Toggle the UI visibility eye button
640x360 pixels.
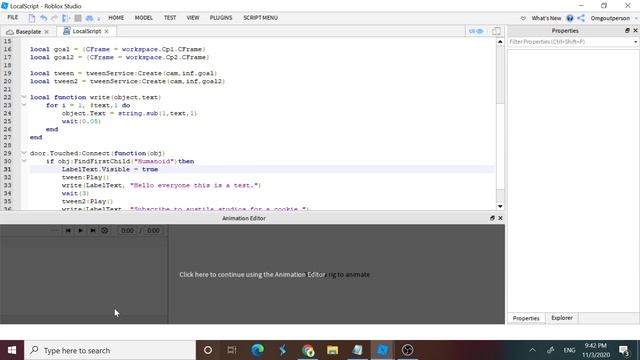476,31
